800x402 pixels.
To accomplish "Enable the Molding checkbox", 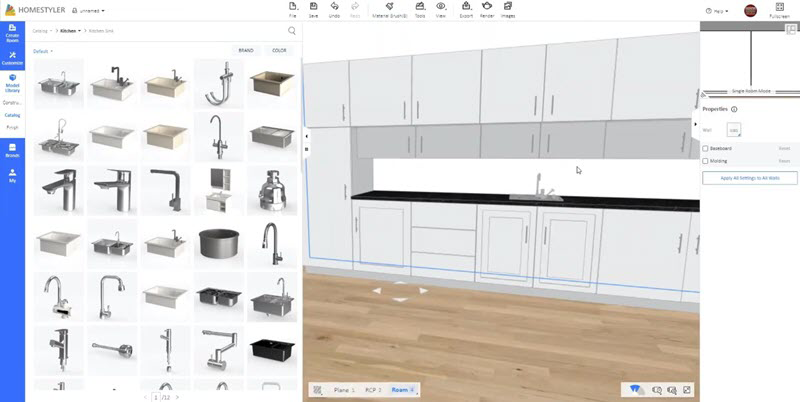I will coord(706,160).
